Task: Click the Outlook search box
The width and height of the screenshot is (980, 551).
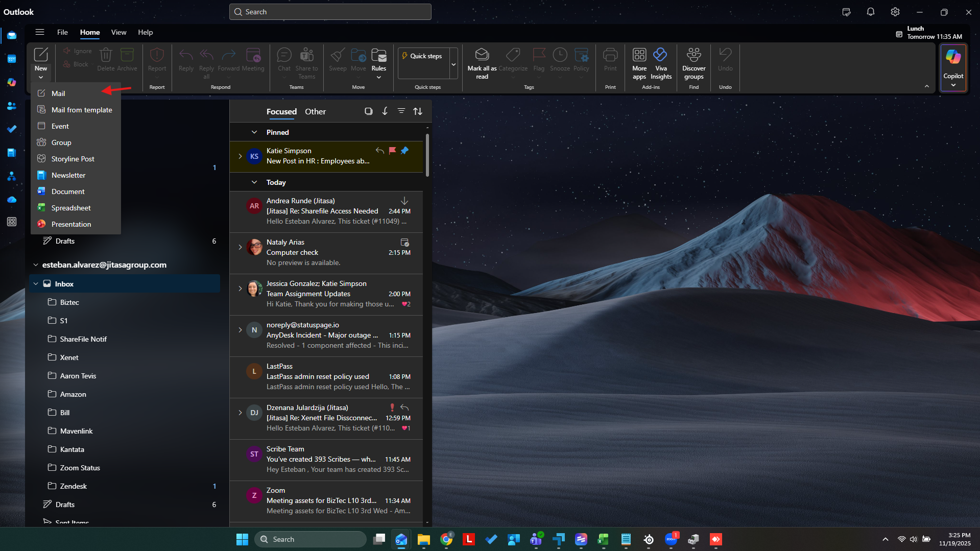Action: coord(330,12)
